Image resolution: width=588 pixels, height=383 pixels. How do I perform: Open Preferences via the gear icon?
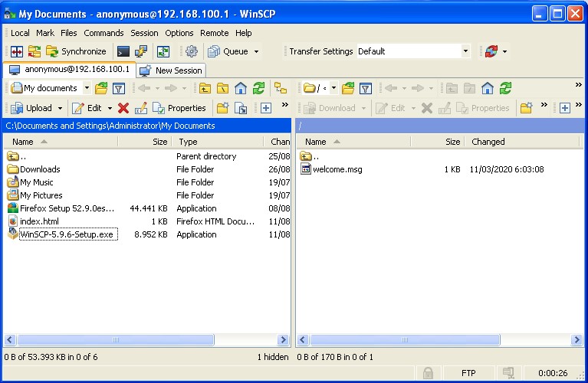[x=192, y=51]
